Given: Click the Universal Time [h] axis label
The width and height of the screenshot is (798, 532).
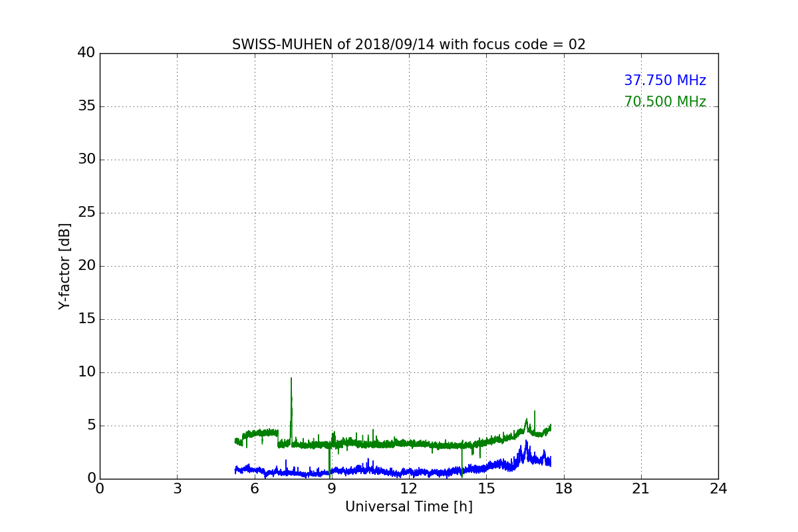Looking at the screenshot, I should tap(408, 507).
